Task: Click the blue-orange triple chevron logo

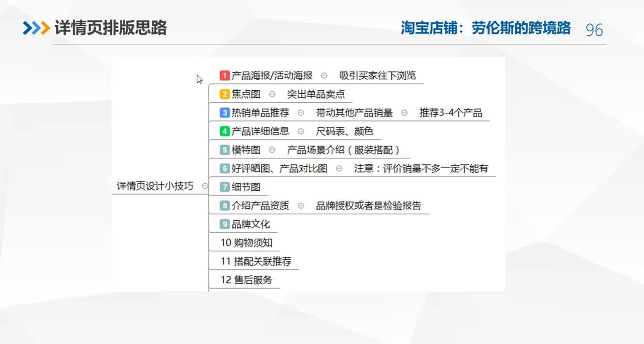Action: point(36,28)
